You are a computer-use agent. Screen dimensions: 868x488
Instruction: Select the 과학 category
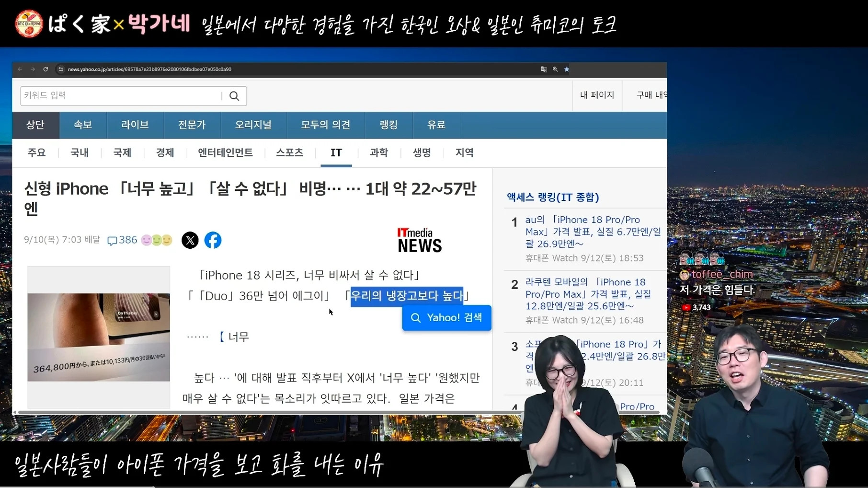click(x=379, y=153)
